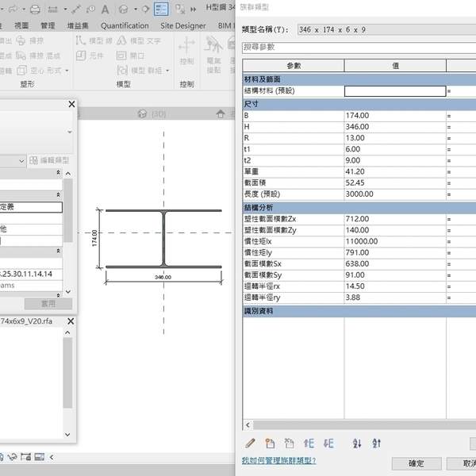Click the 結構材料 value cell
This screenshot has width=476, height=476.
click(394, 91)
